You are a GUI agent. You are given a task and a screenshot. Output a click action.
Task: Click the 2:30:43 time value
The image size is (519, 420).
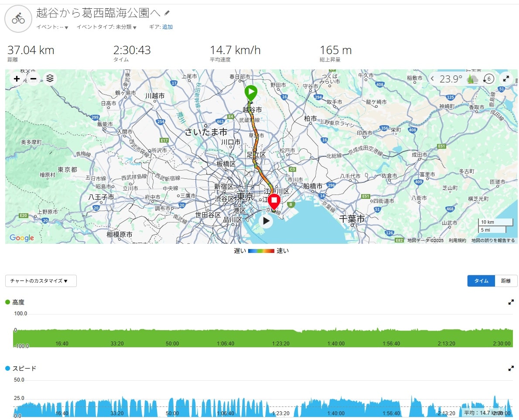pos(132,50)
